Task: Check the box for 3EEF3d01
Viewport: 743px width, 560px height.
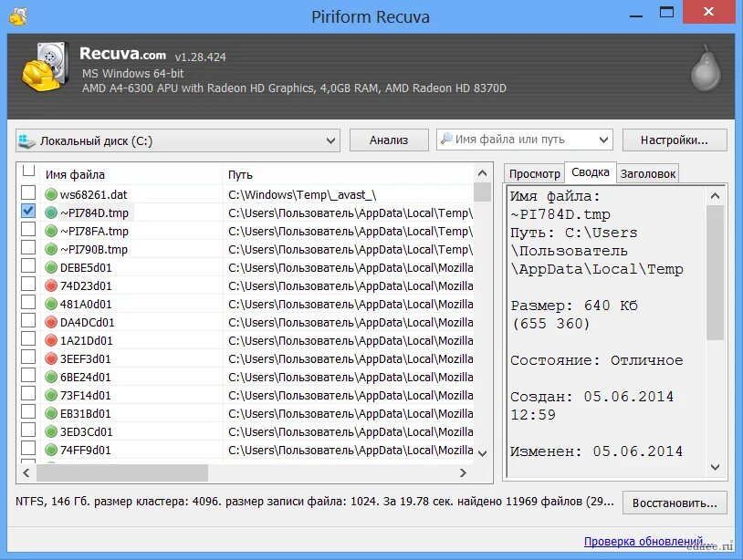Action: click(28, 357)
